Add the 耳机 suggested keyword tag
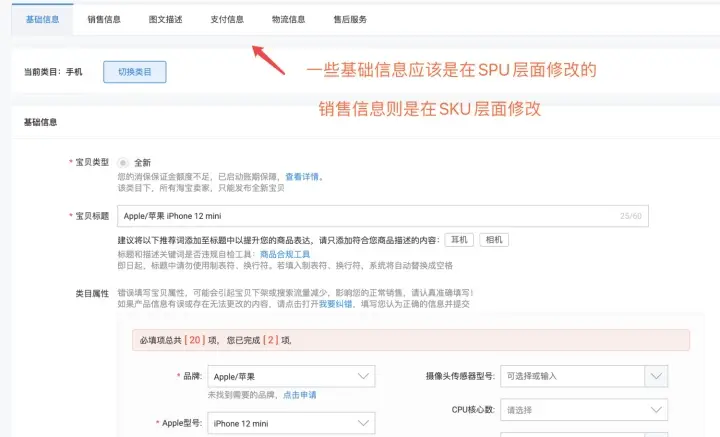Image resolution: width=720 pixels, height=437 pixels. pos(458,239)
